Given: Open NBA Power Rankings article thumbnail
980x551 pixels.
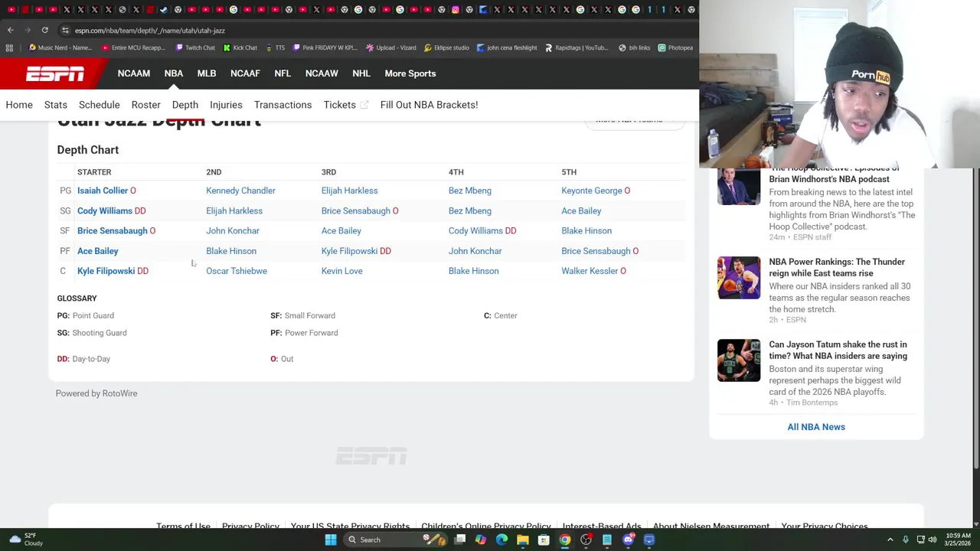Looking at the screenshot, I should click(x=739, y=277).
